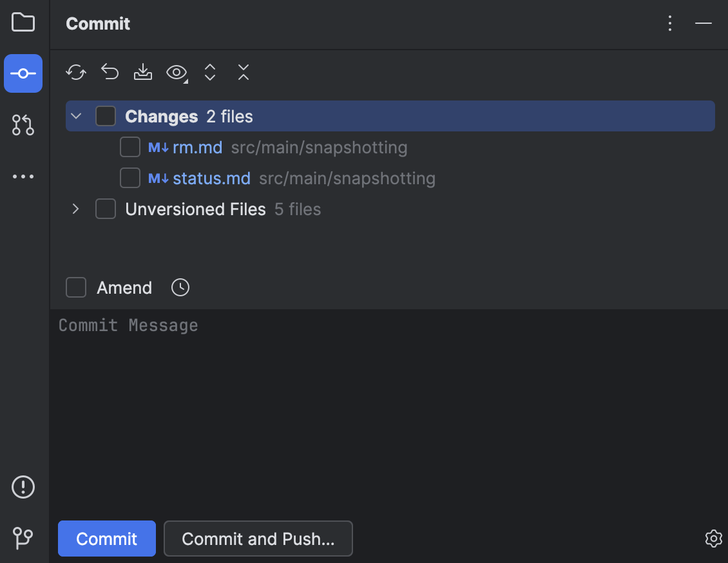The width and height of the screenshot is (728, 563).
Task: Toggle the diff preview eye icon
Action: tap(176, 72)
